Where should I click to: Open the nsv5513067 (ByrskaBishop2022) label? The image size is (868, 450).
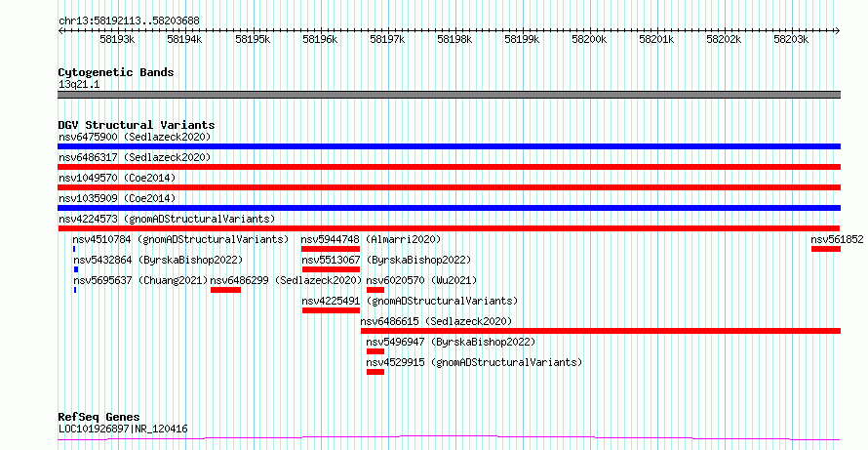pyautogui.click(x=386, y=260)
